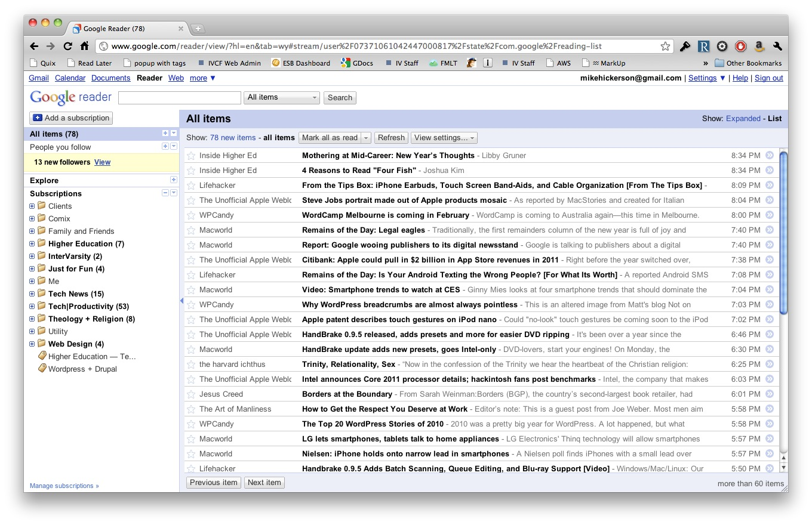The width and height of the screenshot is (812, 525).
Task: Star the "Mothering at Mid-Career" item
Action: tap(191, 156)
